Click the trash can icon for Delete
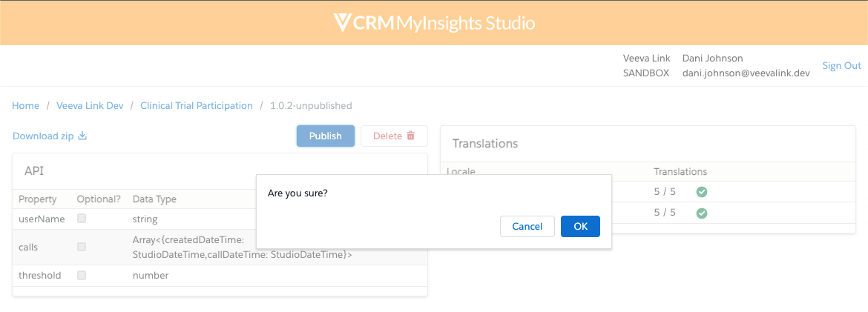 click(410, 136)
